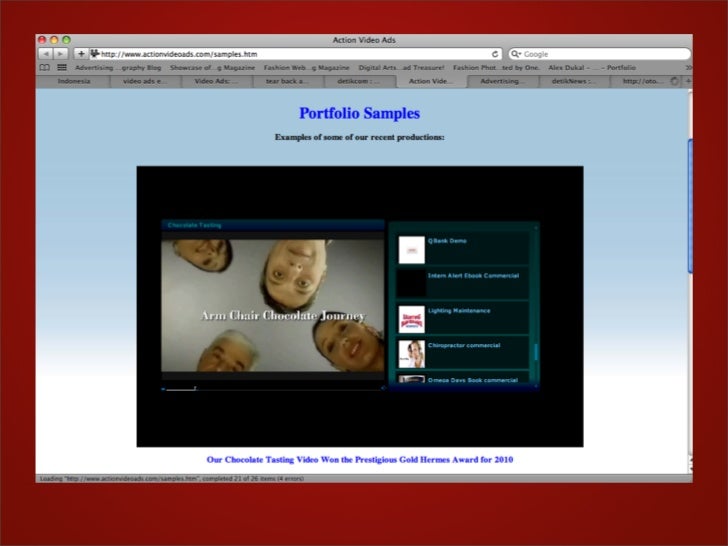Reload the page with the refresh icon

[494, 54]
